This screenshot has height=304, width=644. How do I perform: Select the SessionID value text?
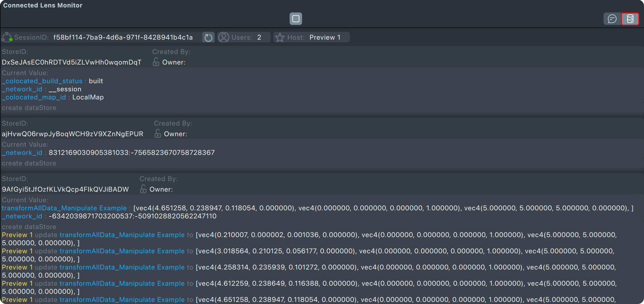click(123, 38)
